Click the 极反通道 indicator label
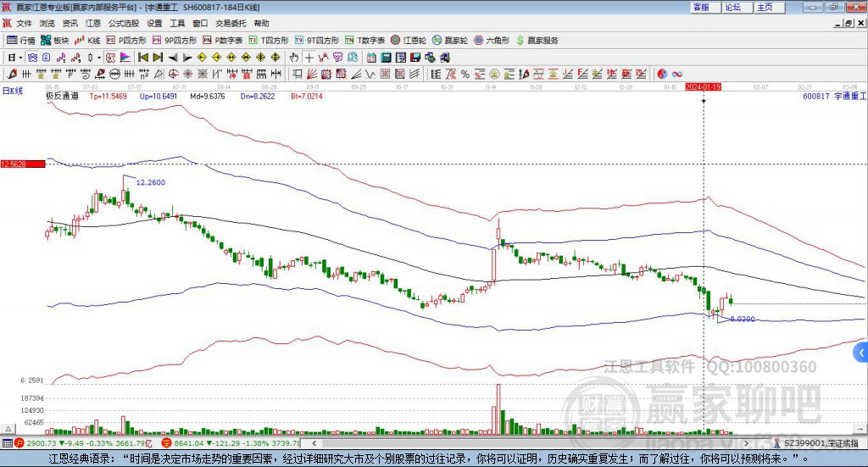Image resolution: width=868 pixels, height=467 pixels. pos(62,97)
